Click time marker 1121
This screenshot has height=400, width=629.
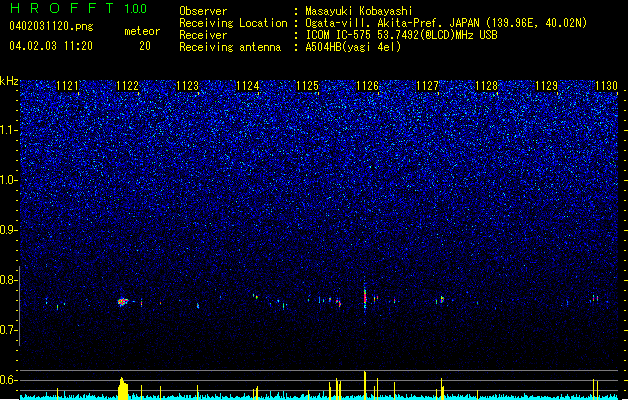(x=67, y=86)
